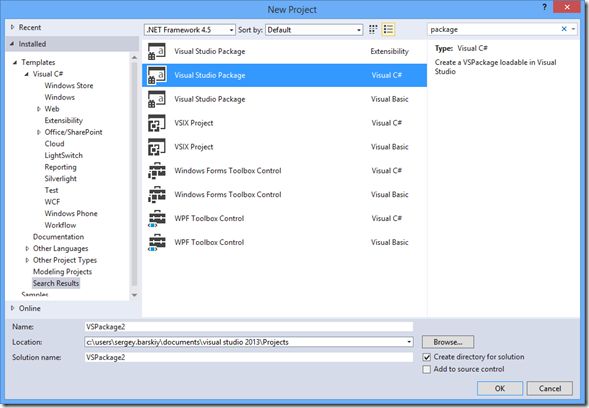
Task: Collapse the Templates tree node
Action: tap(15, 62)
